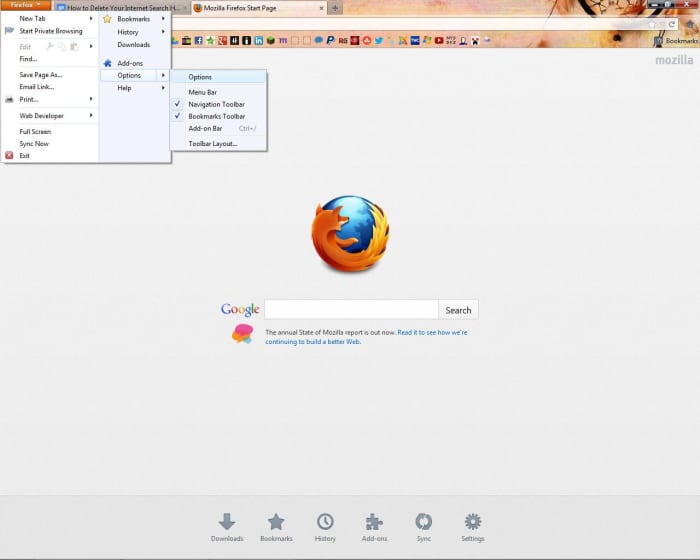Uncheck the Bookmarks Toolbar option
This screenshot has width=700, height=560.
tap(219, 116)
